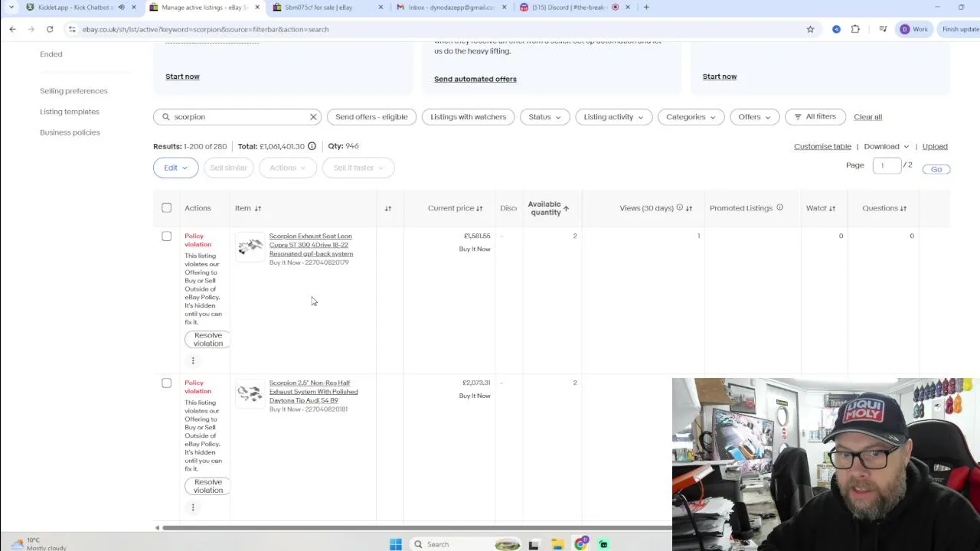Open Business policies in the sidebar
Screen dimensions: 980x551
point(70,132)
